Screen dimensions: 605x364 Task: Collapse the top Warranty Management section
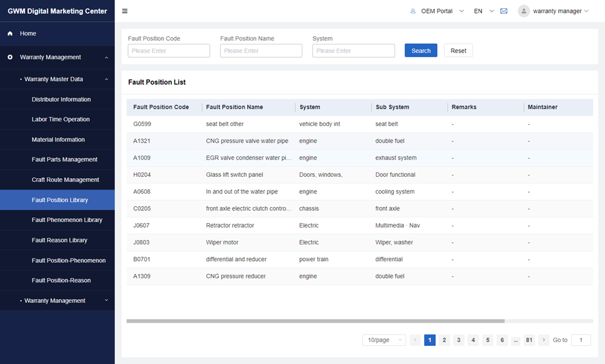(x=106, y=57)
